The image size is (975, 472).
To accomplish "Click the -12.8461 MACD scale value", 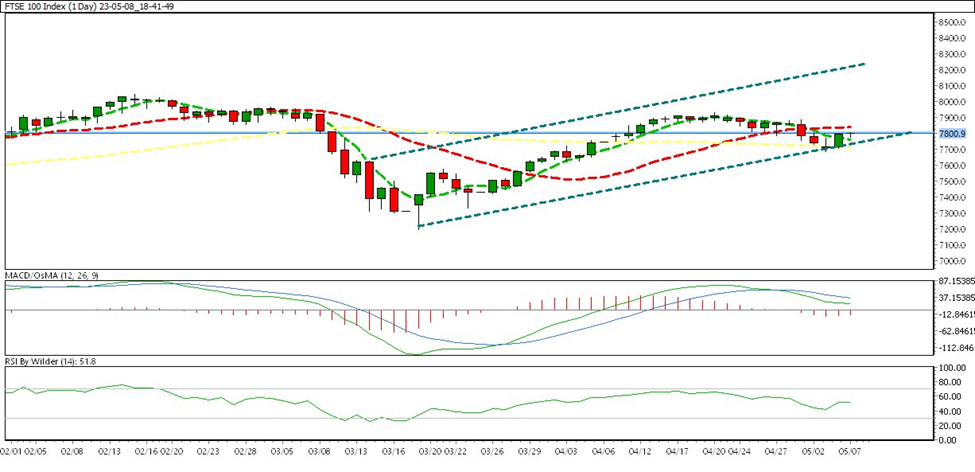I will (x=956, y=315).
